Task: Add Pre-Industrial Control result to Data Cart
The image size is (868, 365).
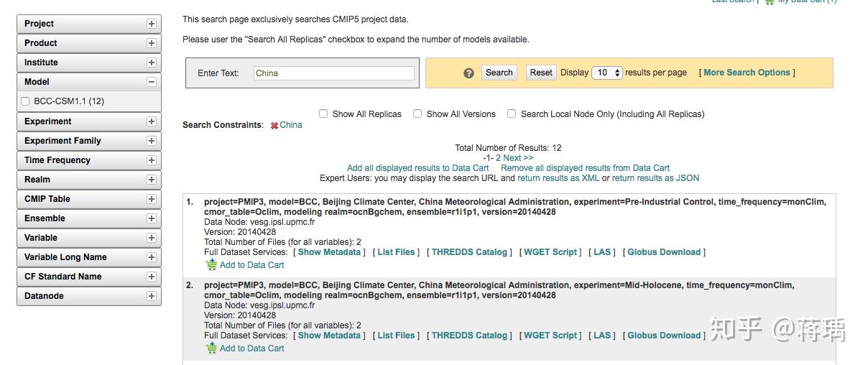Action: (251, 265)
